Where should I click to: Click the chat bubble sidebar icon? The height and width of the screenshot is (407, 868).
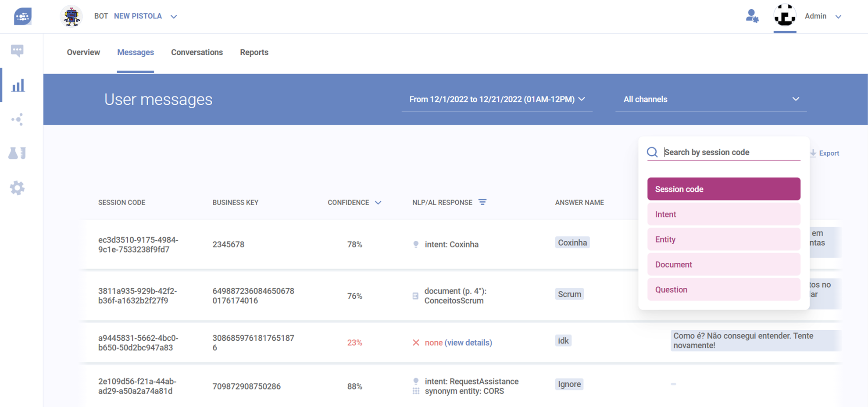point(17,50)
